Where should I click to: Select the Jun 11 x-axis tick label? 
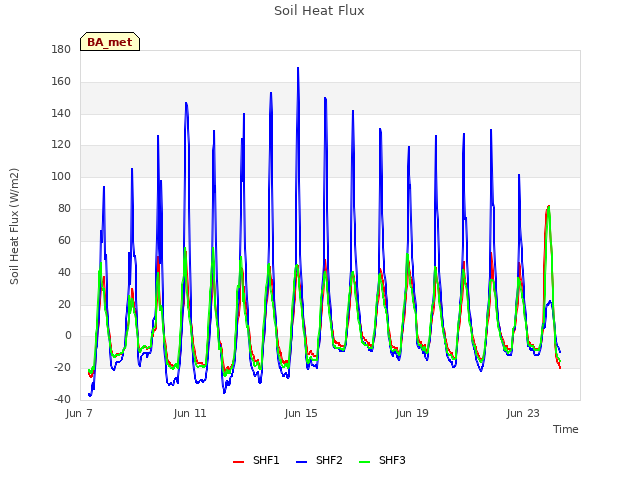coord(190,413)
